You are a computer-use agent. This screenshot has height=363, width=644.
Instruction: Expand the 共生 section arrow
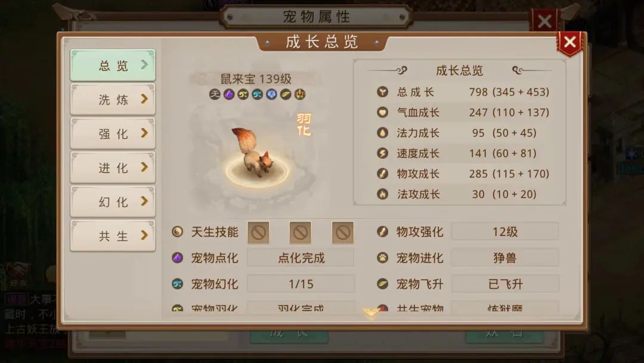(144, 235)
